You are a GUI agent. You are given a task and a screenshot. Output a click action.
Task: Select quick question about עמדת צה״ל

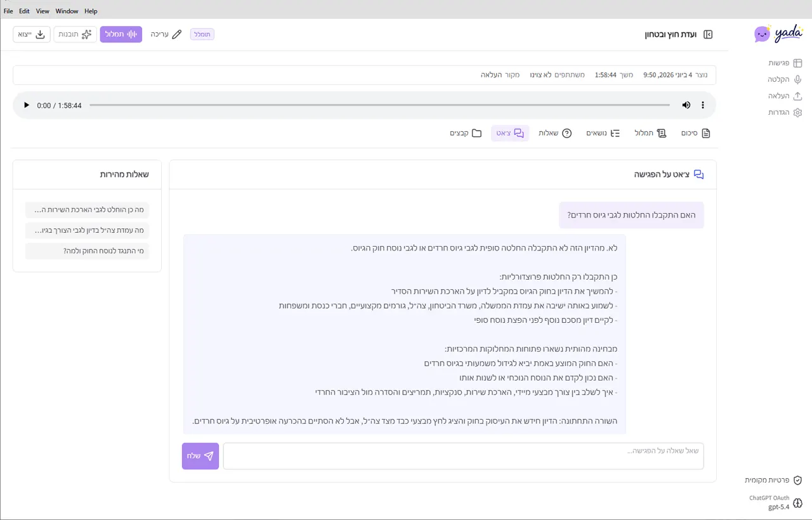pyautogui.click(x=88, y=230)
